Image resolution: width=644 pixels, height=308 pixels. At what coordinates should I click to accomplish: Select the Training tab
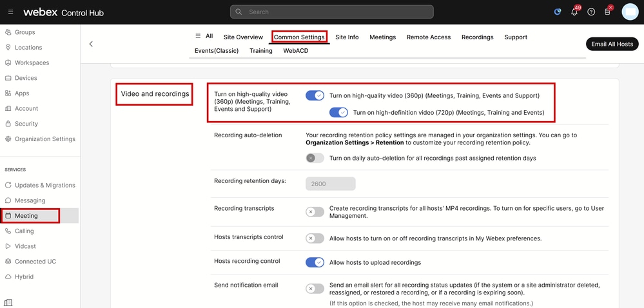point(261,50)
